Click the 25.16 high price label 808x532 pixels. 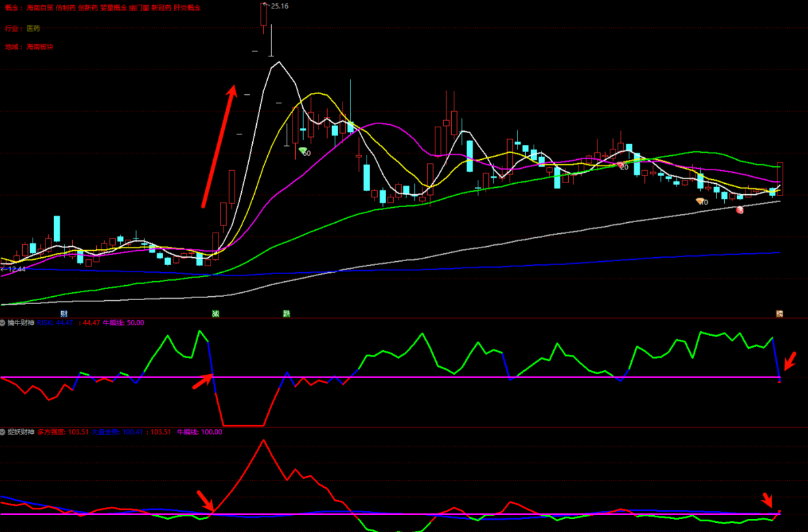click(x=280, y=6)
